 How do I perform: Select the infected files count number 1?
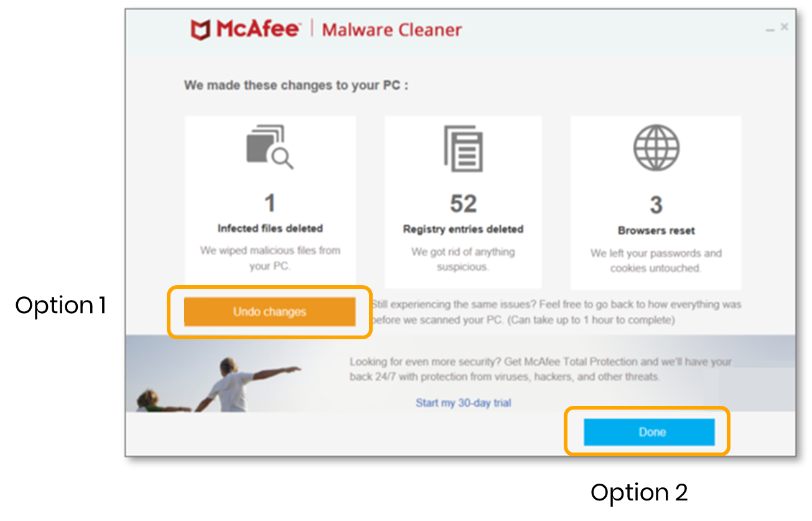pos(269,203)
